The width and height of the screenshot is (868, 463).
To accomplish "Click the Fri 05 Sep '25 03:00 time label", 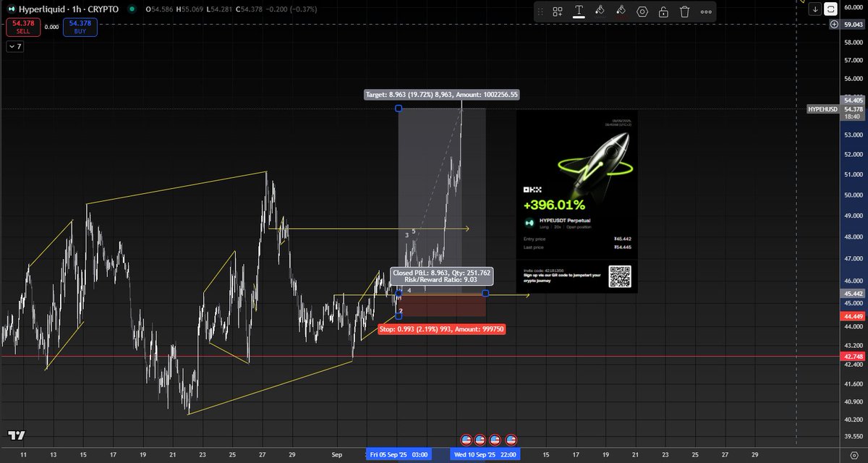I will pyautogui.click(x=397, y=454).
